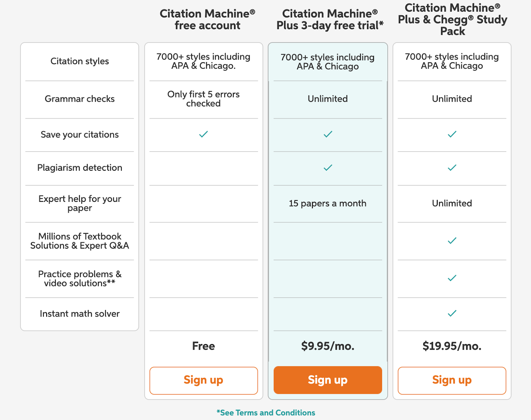Click Sign up under the $19.95/mo. plan
This screenshot has width=531, height=420.
coord(452,380)
